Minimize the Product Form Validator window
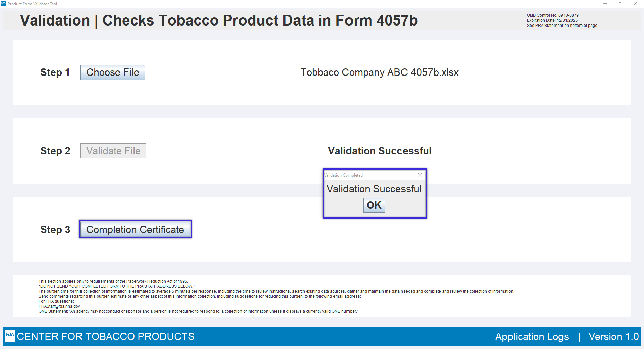Viewport: 644px width, 349px height. [x=605, y=4]
